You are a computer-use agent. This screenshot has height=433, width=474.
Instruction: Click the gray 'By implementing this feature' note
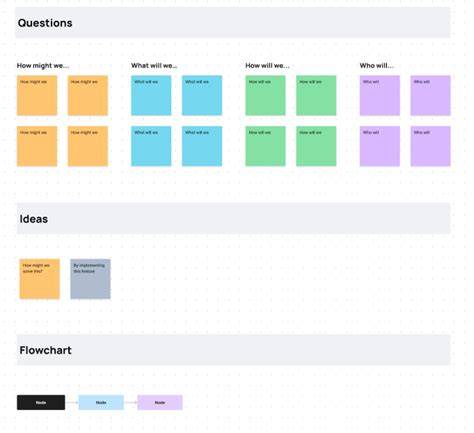click(x=90, y=279)
